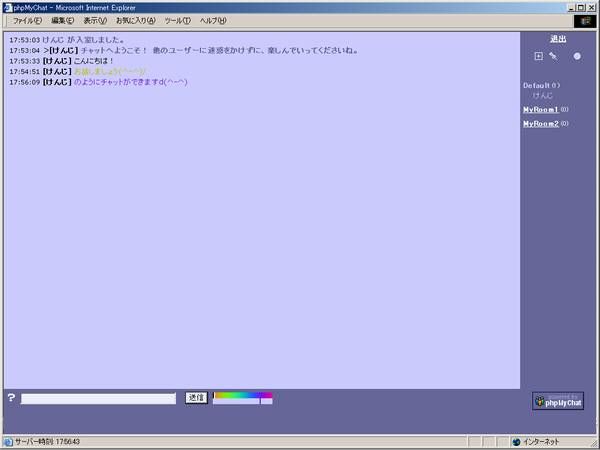Open the ツール(T) menu
The image size is (600, 450).
pos(177,21)
